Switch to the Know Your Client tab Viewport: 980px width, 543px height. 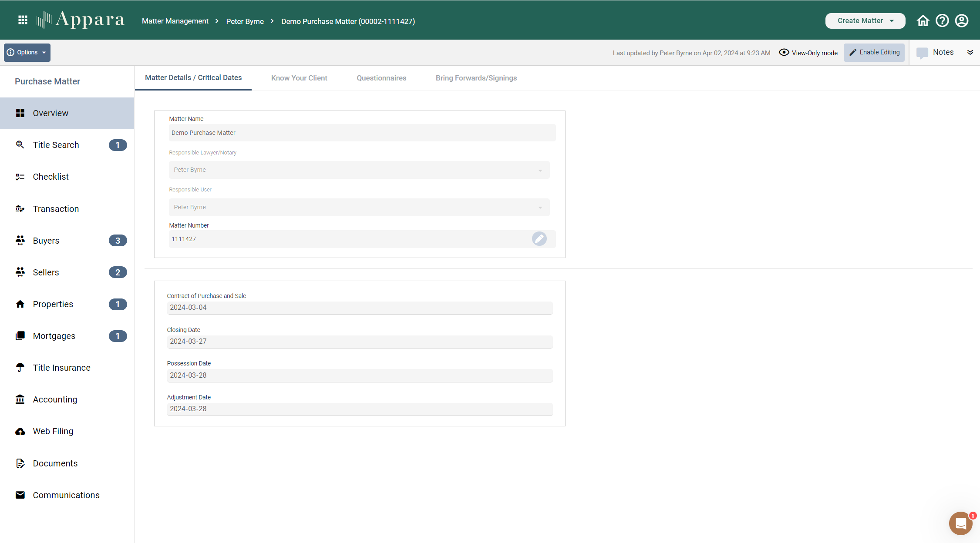299,78
